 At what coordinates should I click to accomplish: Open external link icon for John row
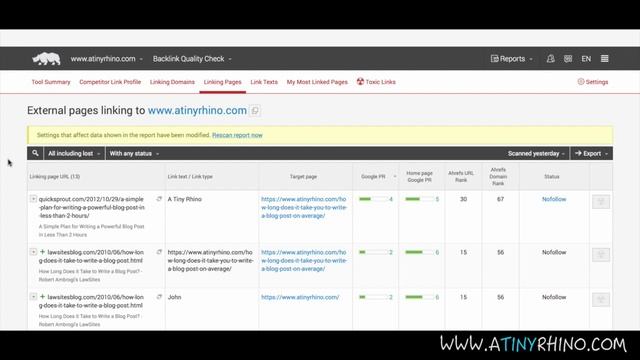tap(159, 297)
